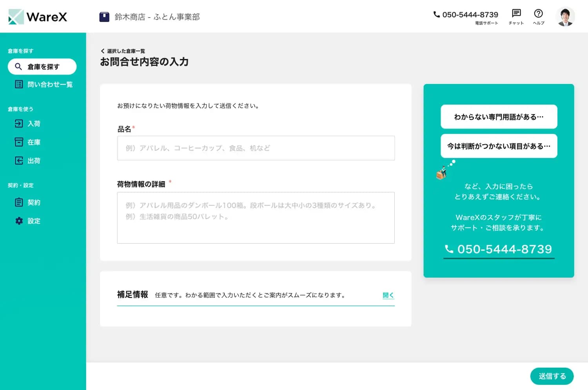Go back via 選択した倉庫一覧 link
The image size is (588, 390).
coord(126,51)
